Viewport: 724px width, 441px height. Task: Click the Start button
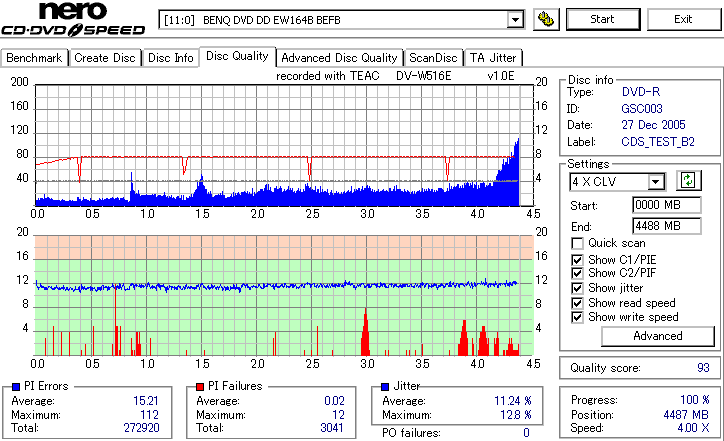[603, 19]
